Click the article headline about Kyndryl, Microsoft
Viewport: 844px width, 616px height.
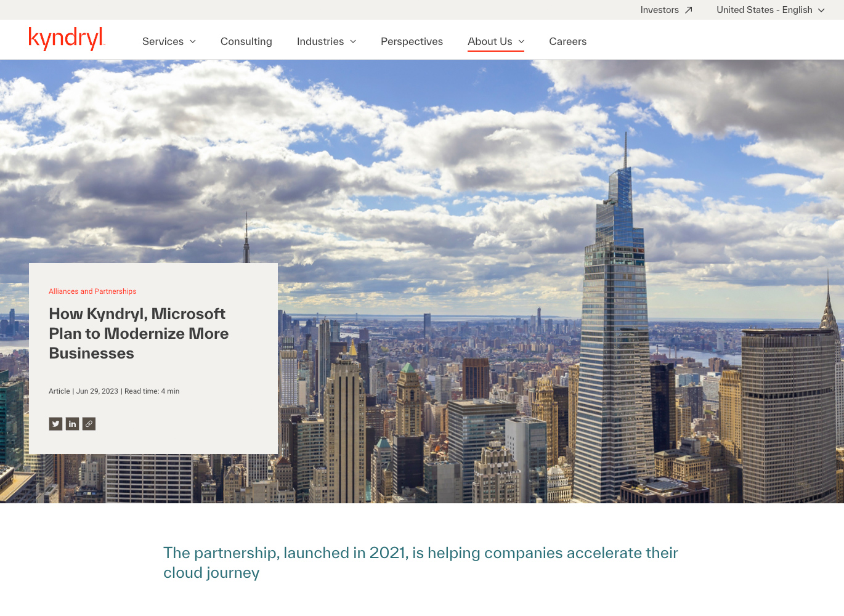click(139, 333)
